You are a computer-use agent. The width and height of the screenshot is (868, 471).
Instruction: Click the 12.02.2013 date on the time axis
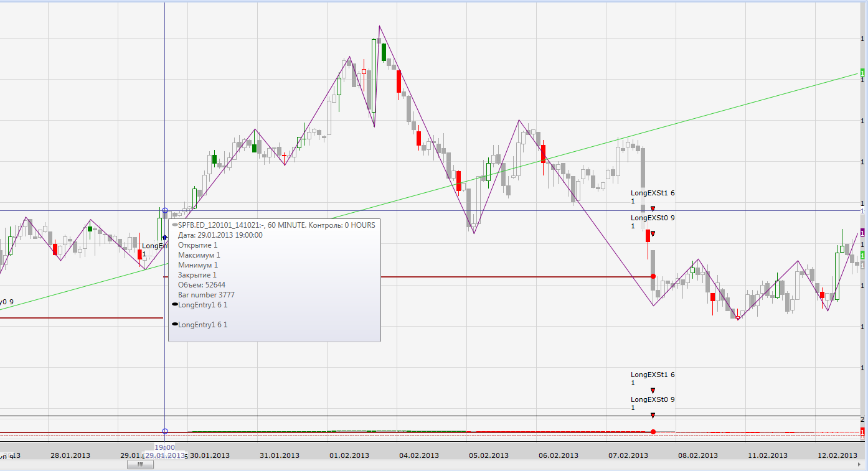tap(837, 455)
